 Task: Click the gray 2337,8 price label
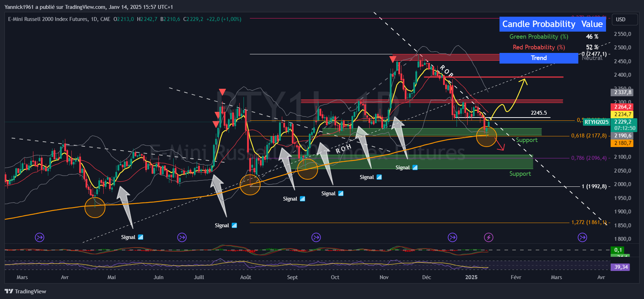623,92
